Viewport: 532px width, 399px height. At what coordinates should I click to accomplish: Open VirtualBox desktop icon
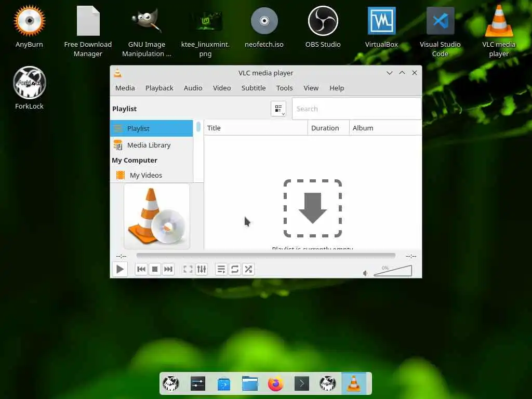pos(381,26)
